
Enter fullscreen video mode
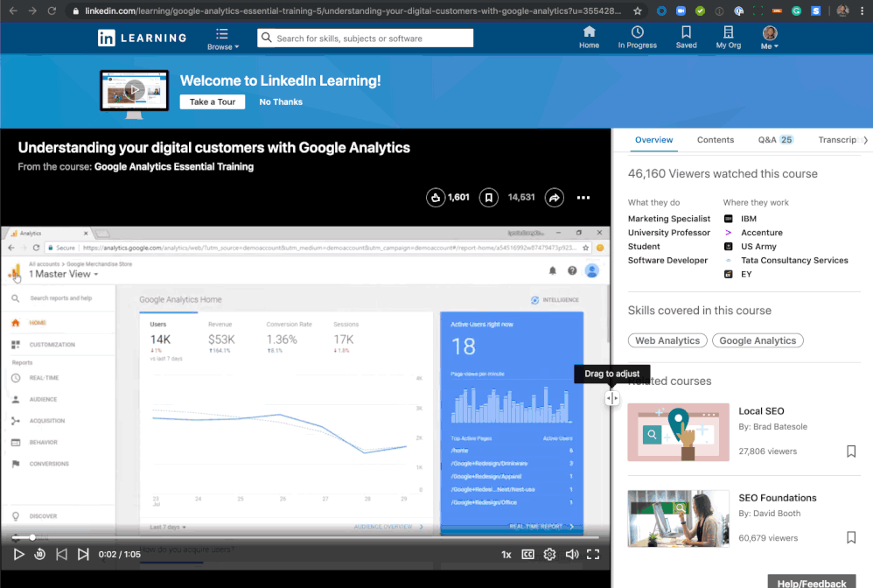click(x=592, y=554)
